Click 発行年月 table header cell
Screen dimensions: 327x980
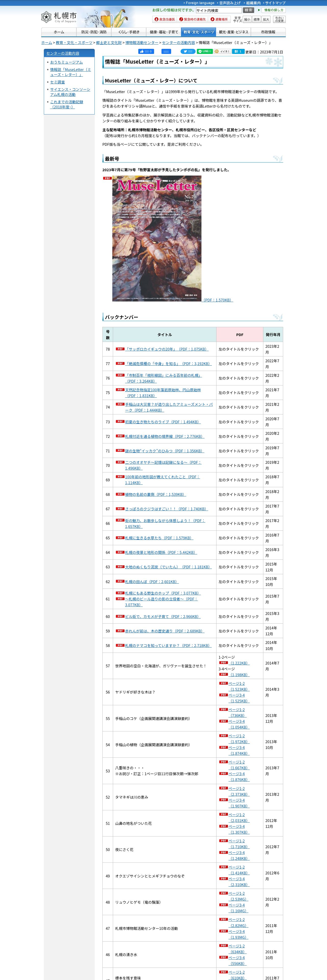[x=273, y=334]
